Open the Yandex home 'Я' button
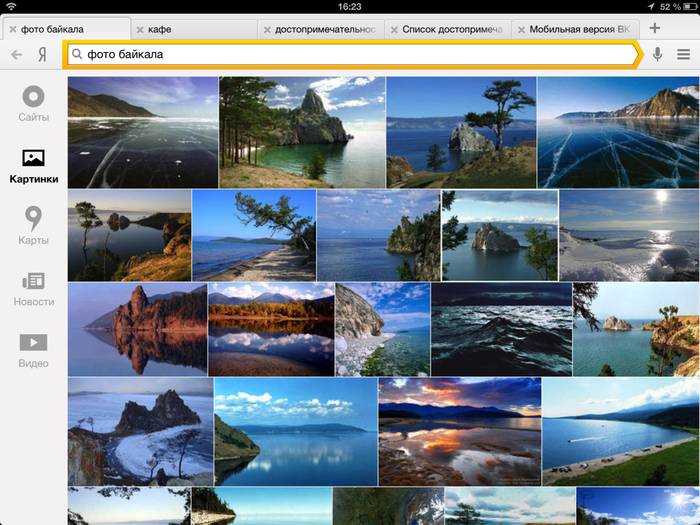The height and width of the screenshot is (525, 700). coord(42,54)
